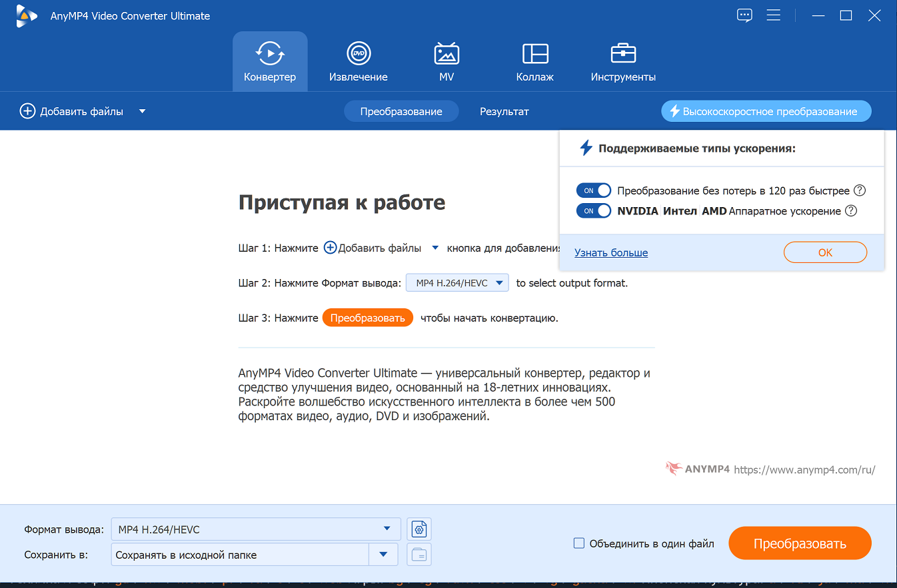Select the Преобразование sub-tab
The width and height of the screenshot is (897, 588).
pos(401,111)
